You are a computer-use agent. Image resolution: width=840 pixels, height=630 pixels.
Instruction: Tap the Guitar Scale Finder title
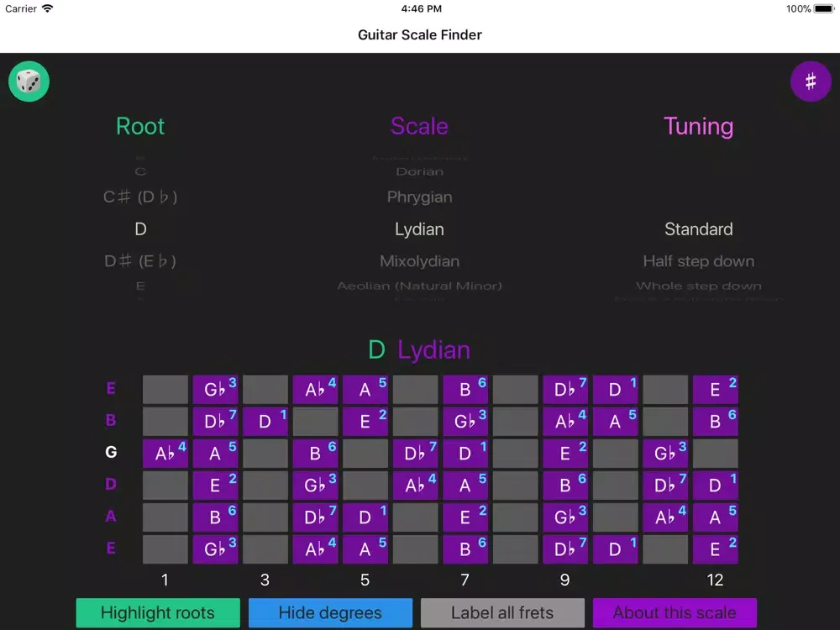tap(420, 34)
